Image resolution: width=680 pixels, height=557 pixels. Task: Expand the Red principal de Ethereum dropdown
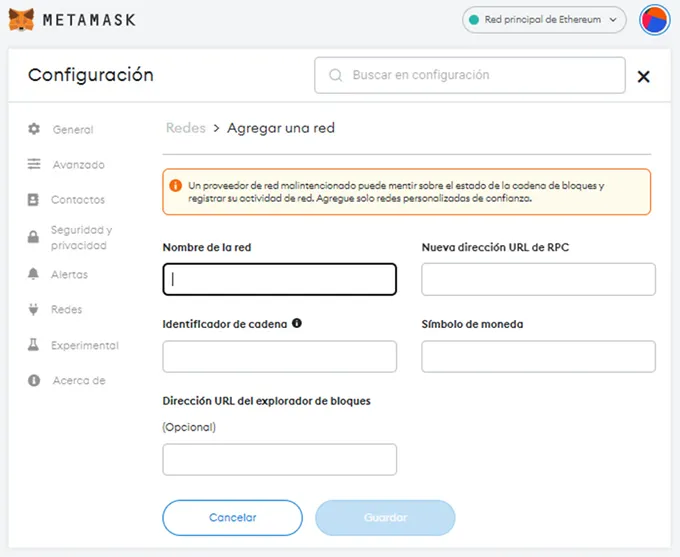pyautogui.click(x=544, y=19)
